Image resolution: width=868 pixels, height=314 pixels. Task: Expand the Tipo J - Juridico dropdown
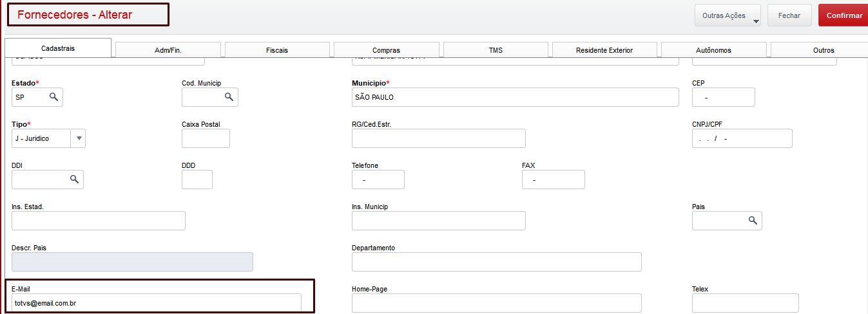(79, 138)
